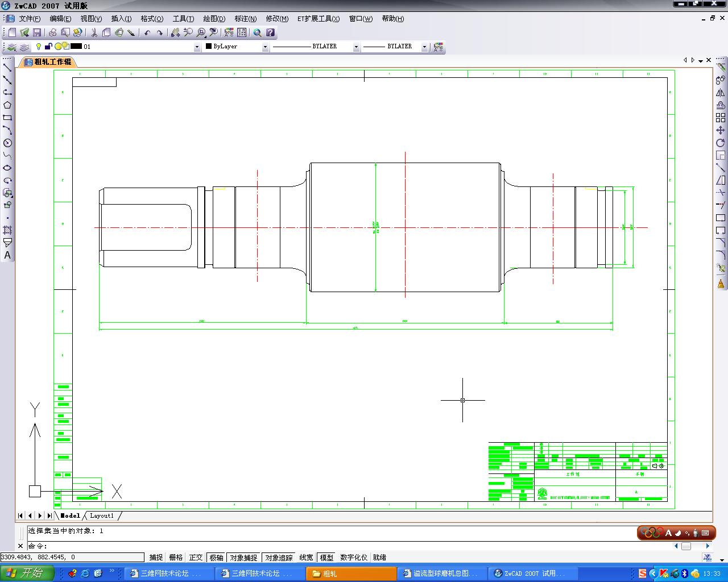728x582 pixels.
Task: Open the 粗轧 folder taskbar button
Action: pyautogui.click(x=351, y=573)
